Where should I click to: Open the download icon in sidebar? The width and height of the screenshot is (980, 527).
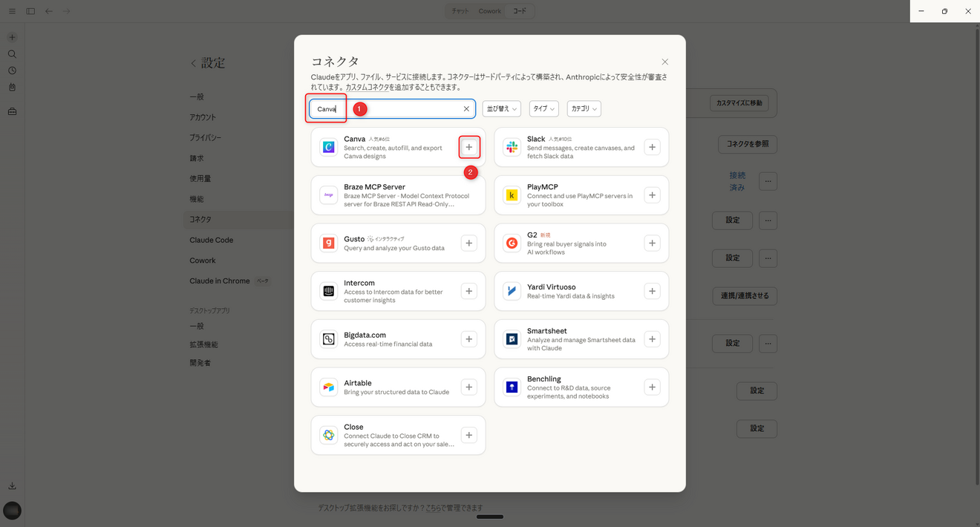pos(12,486)
